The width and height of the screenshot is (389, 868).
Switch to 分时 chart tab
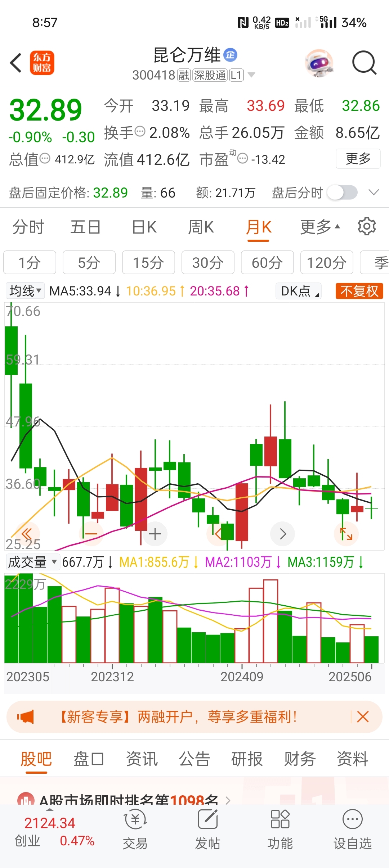(28, 227)
